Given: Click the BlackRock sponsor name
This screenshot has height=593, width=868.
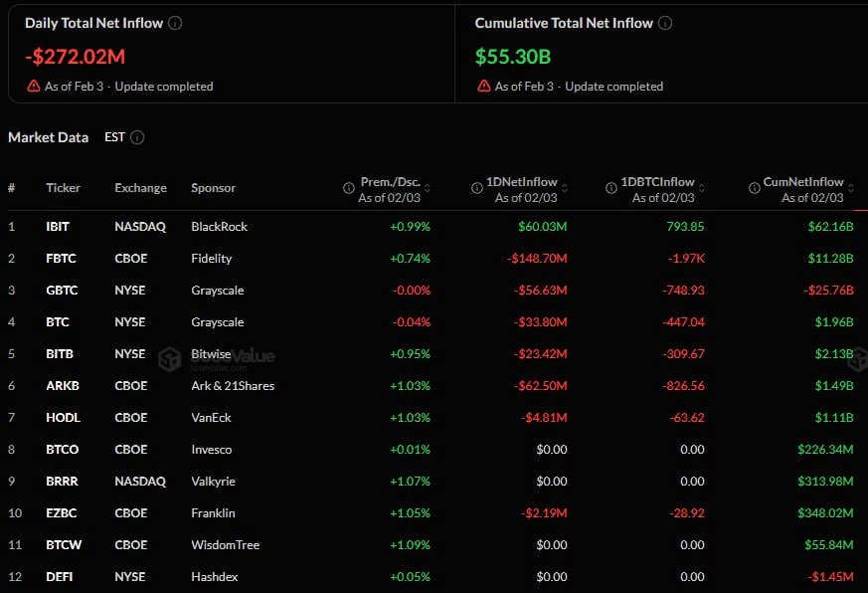Looking at the screenshot, I should [217, 226].
